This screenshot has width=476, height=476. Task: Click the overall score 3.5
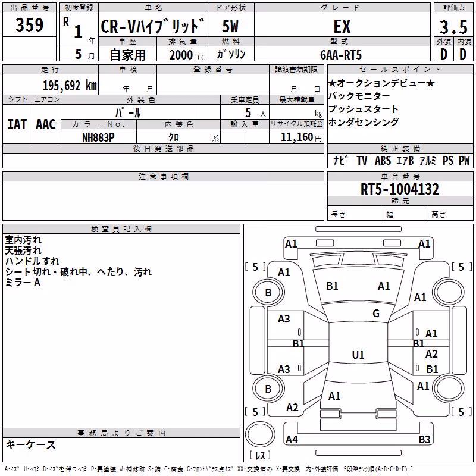(453, 27)
